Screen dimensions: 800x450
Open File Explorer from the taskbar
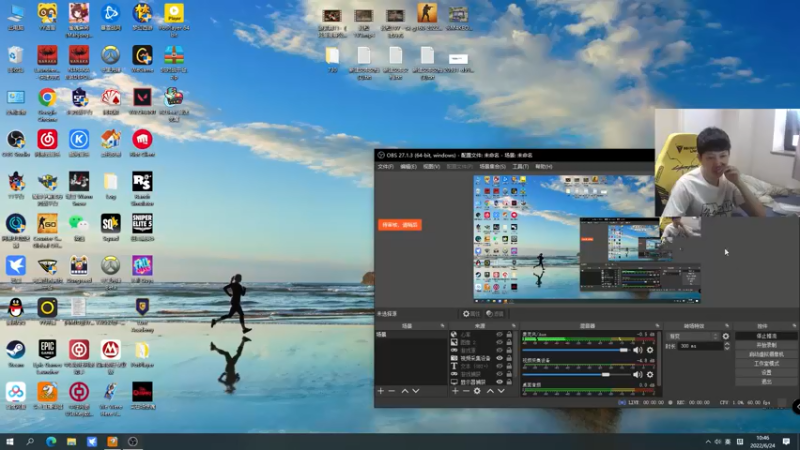tap(71, 441)
